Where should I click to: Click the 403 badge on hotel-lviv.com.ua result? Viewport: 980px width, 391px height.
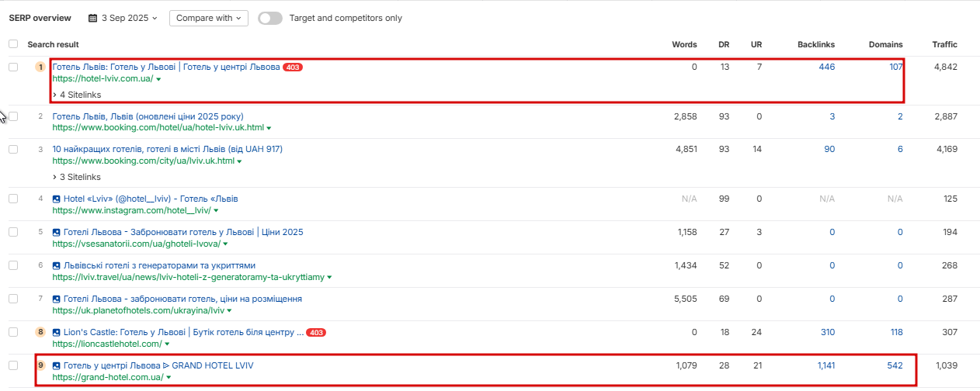pyautogui.click(x=293, y=67)
